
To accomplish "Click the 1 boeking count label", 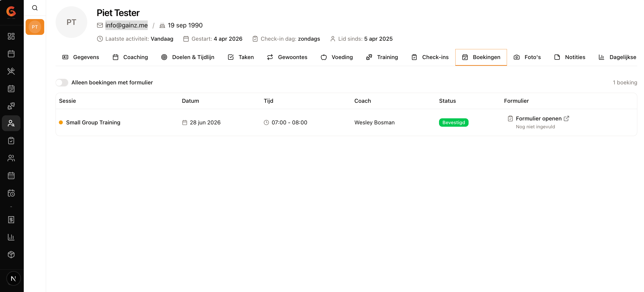I will [625, 83].
